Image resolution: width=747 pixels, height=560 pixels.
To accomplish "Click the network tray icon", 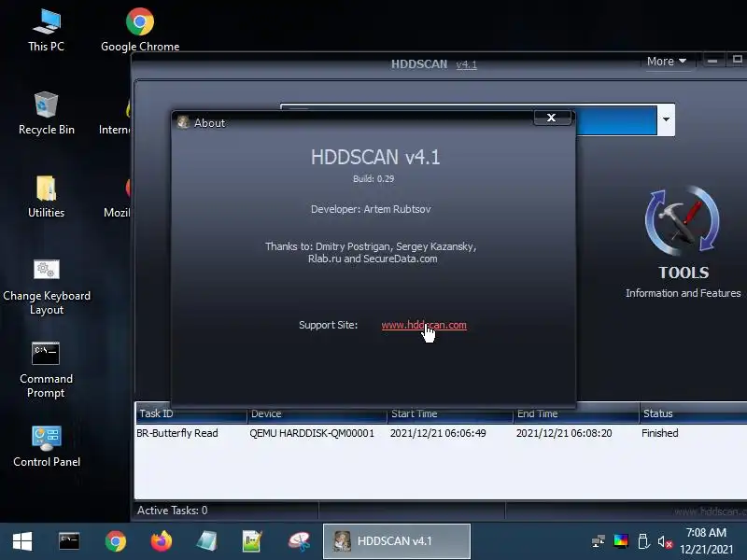I will pos(598,541).
